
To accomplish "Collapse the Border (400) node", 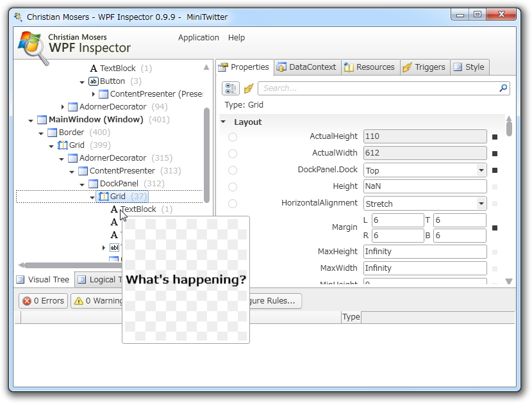I will (x=41, y=134).
